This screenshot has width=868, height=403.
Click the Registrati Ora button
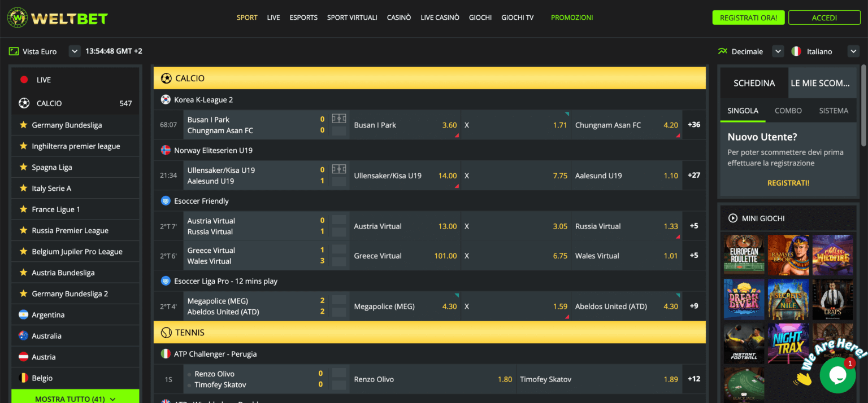pyautogui.click(x=748, y=17)
